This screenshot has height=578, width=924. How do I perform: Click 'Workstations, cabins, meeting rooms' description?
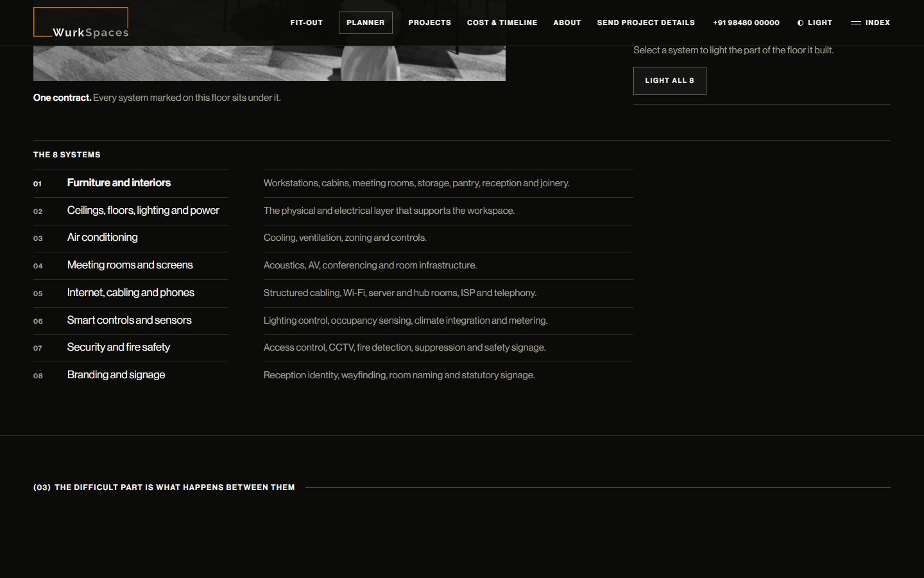click(416, 183)
